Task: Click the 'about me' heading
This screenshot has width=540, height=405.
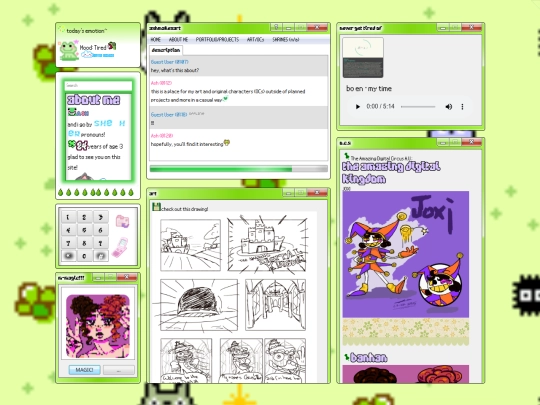Action: coord(94,100)
